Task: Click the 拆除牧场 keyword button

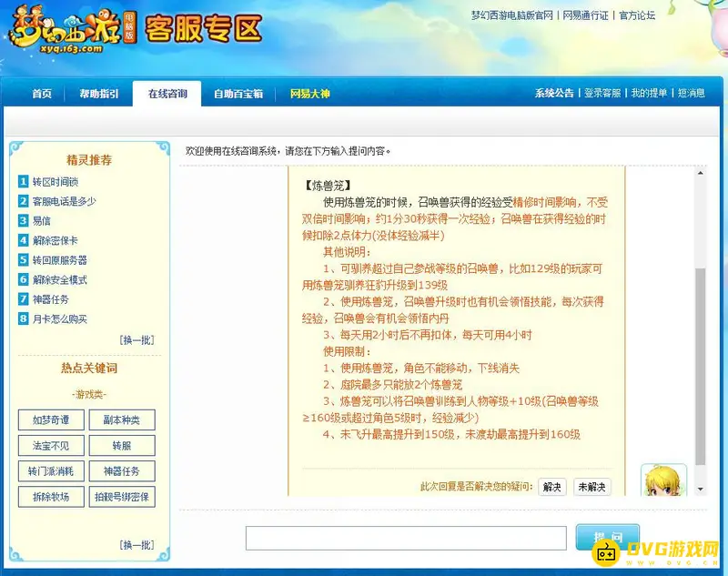Action: [x=51, y=497]
